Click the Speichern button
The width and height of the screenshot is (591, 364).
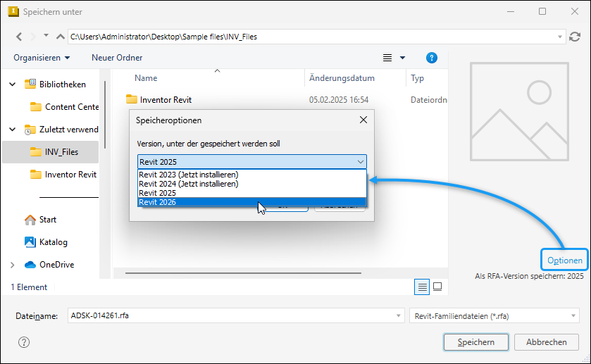(476, 342)
